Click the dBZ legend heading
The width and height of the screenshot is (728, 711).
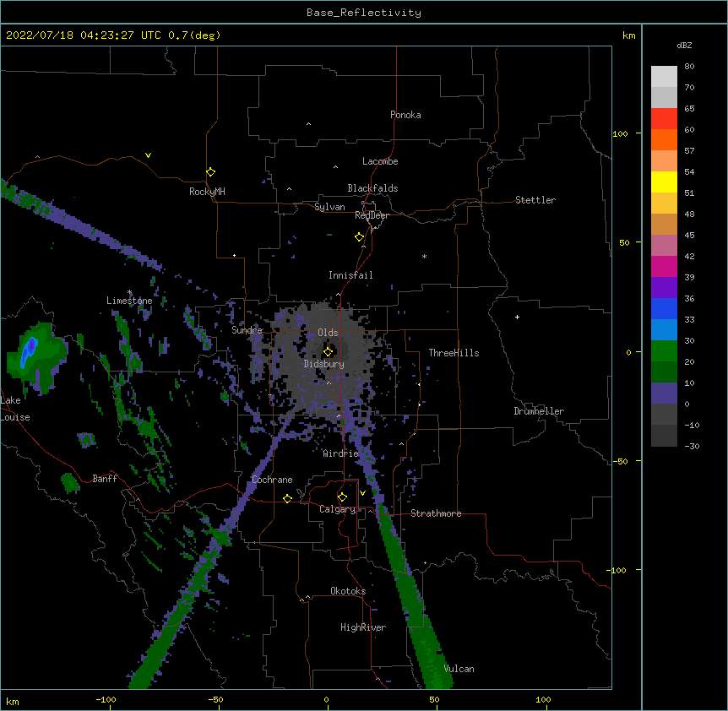pos(684,46)
